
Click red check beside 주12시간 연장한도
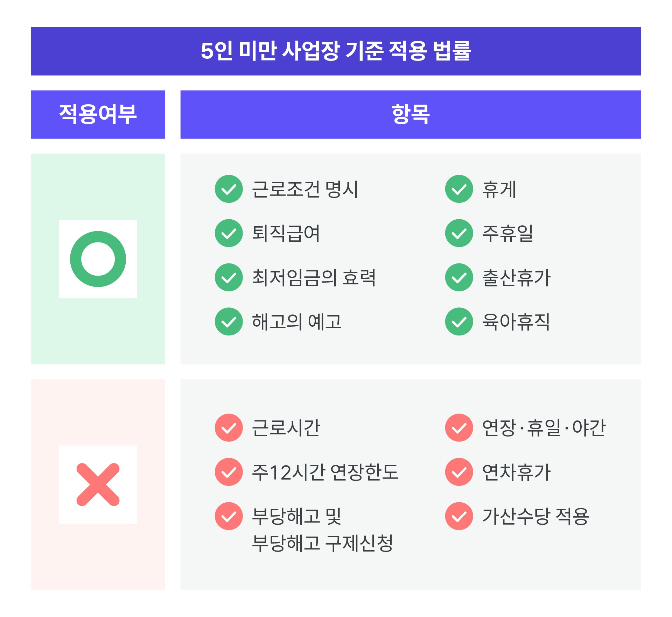click(229, 472)
